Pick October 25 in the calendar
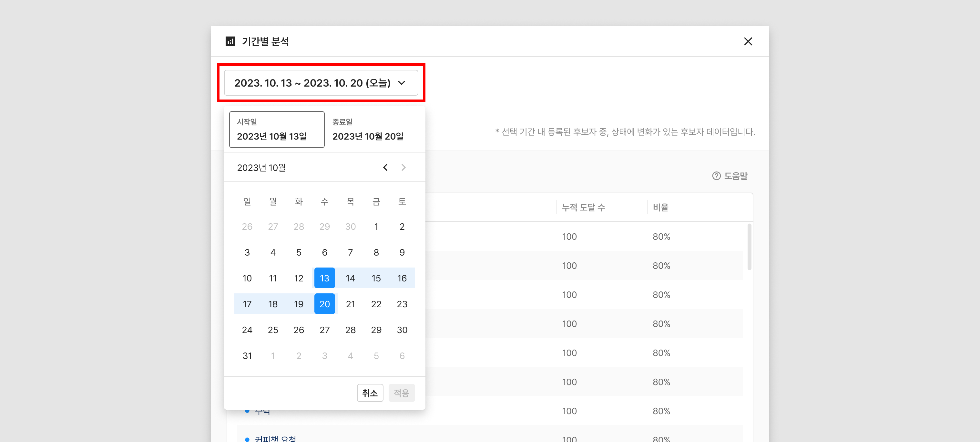980x442 pixels. click(273, 330)
